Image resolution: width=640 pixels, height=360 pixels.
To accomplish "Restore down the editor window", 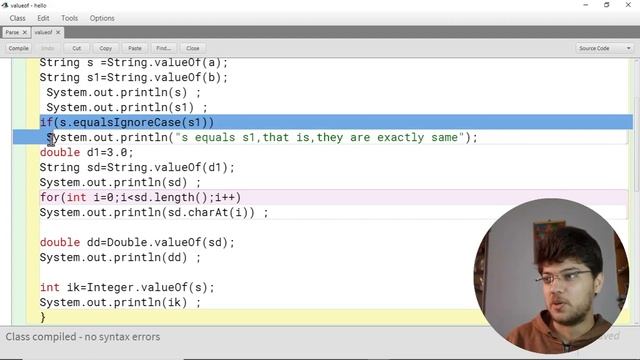I will click(x=607, y=5).
